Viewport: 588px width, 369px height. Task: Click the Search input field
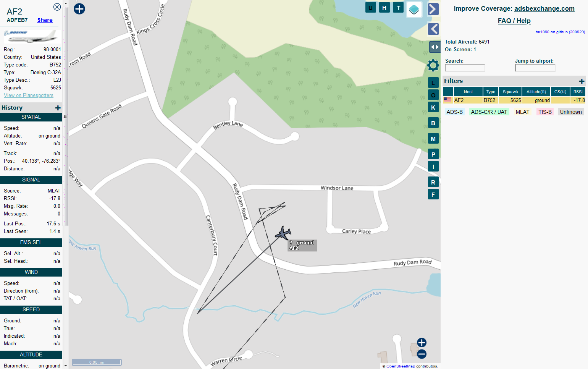point(465,68)
